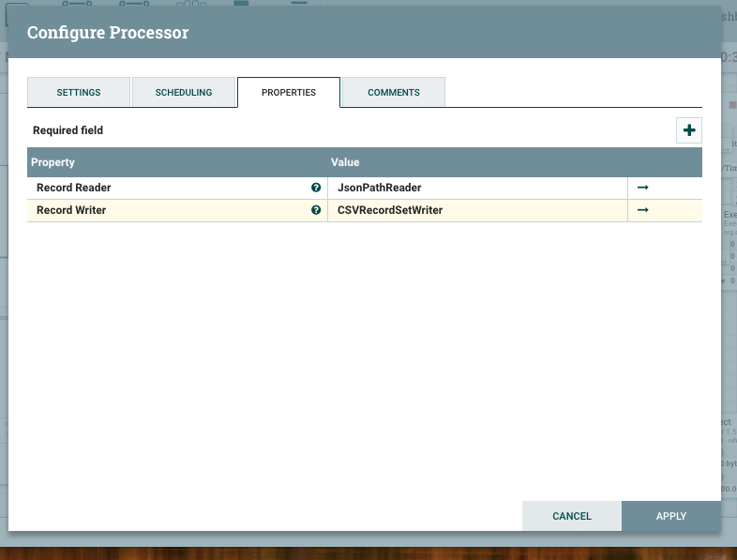Open the Comments tab
This screenshot has height=560, width=737.
(x=394, y=92)
